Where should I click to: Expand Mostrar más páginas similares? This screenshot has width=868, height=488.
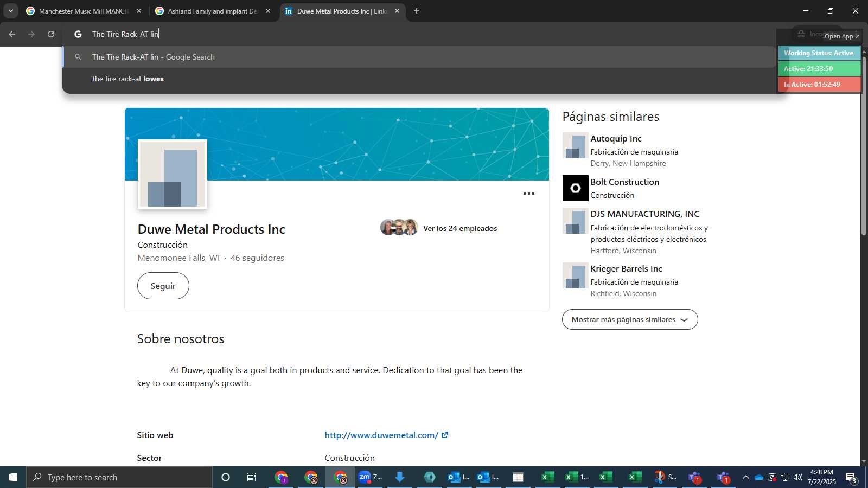(630, 319)
